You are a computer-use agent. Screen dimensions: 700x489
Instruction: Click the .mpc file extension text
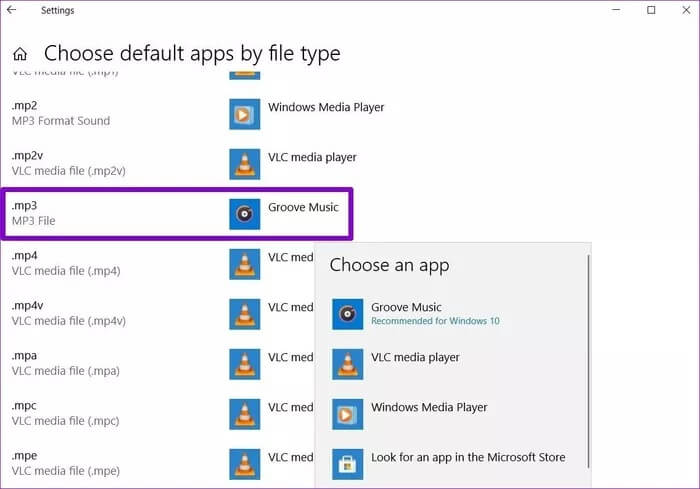(24, 406)
